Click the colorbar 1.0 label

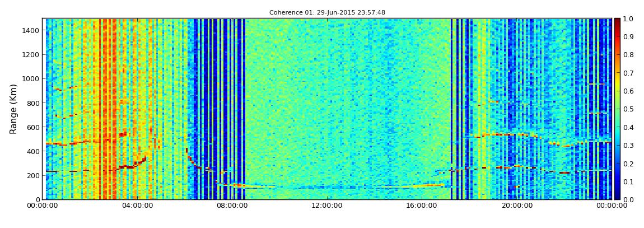(x=628, y=19)
